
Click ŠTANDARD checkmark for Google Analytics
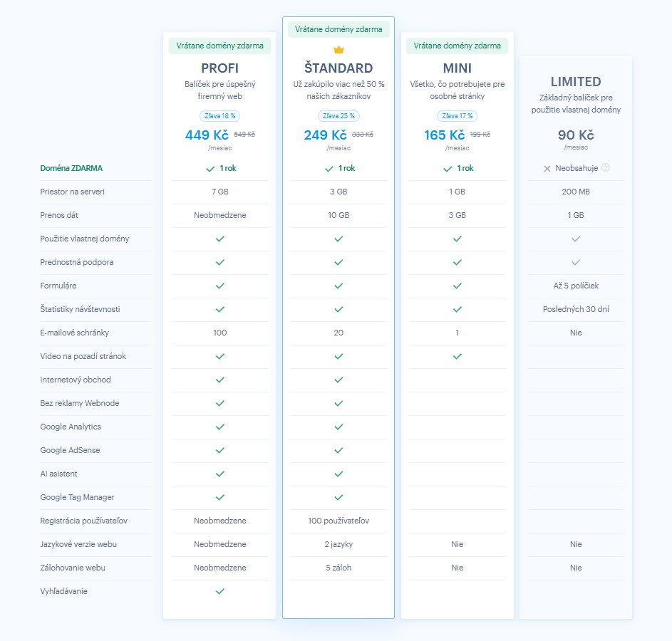[x=338, y=427]
